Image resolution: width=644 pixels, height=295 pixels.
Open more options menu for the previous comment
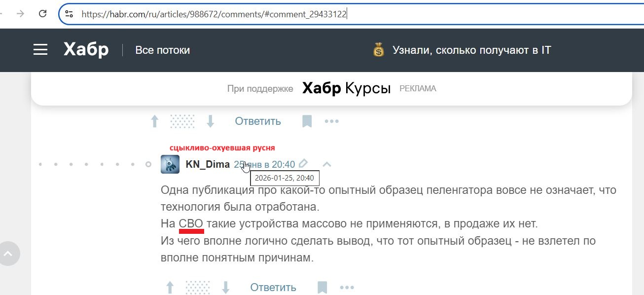click(x=332, y=121)
